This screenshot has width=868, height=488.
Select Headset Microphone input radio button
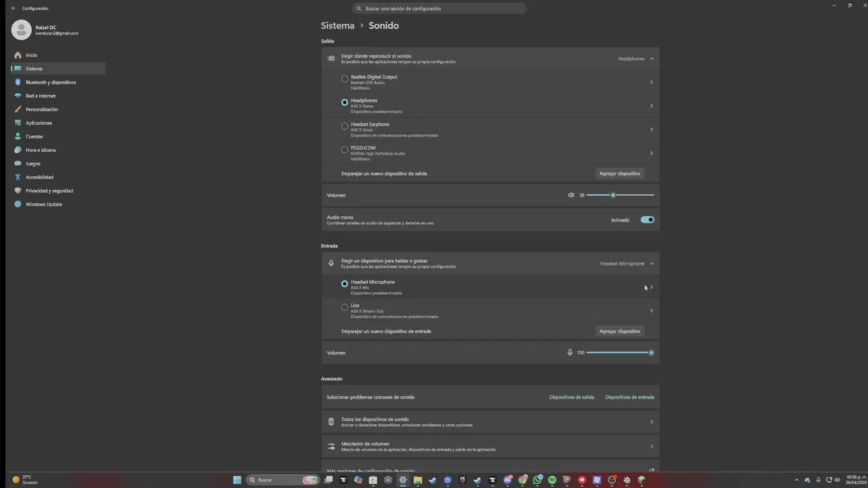(344, 284)
